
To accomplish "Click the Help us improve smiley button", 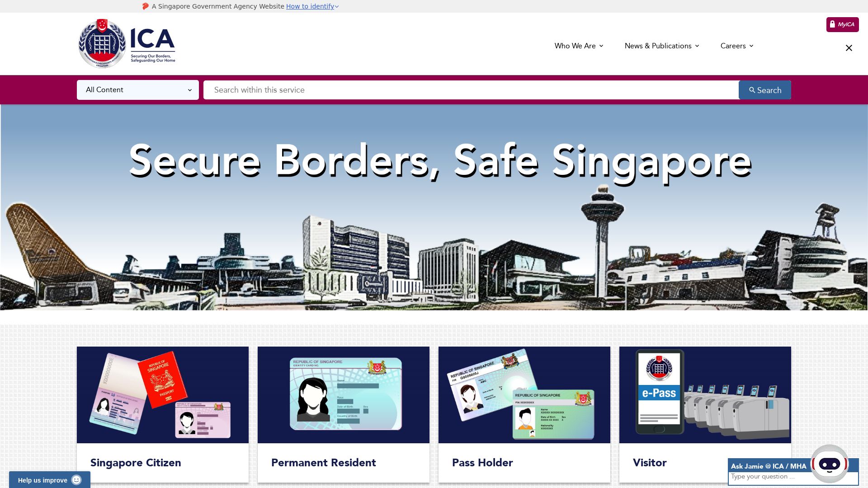I will [49, 480].
